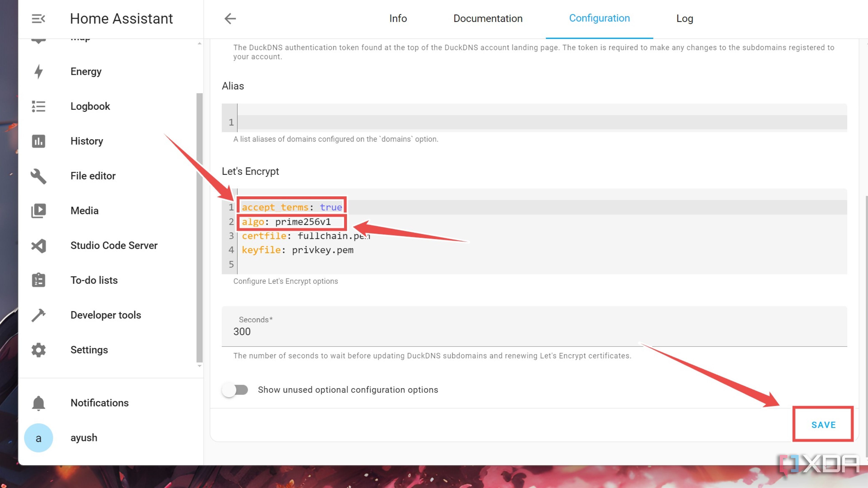This screenshot has width=868, height=488.
Task: Open the Energy lightning bolt icon
Action: [38, 71]
